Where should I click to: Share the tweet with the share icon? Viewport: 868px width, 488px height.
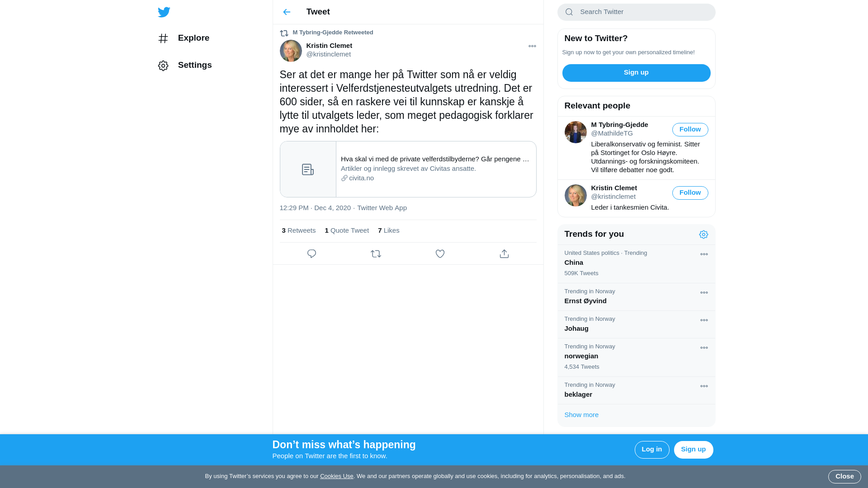click(x=504, y=254)
